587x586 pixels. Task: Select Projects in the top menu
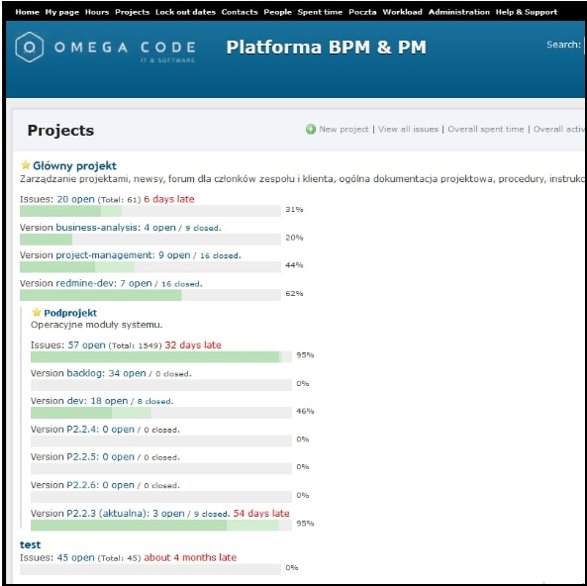(132, 12)
